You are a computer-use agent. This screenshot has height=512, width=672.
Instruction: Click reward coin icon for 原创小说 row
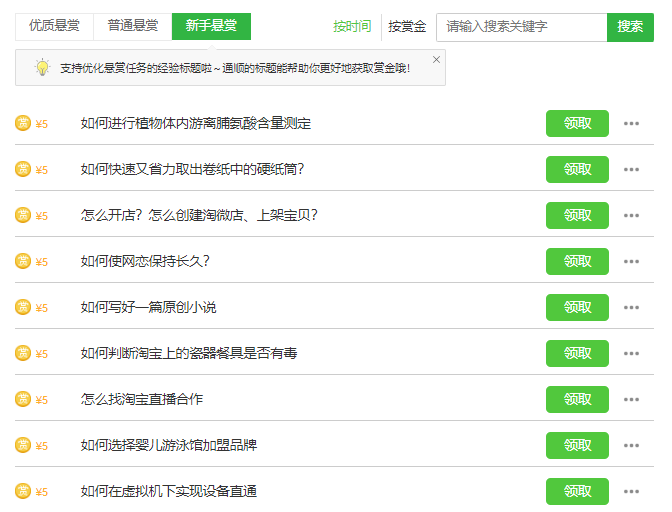(23, 307)
